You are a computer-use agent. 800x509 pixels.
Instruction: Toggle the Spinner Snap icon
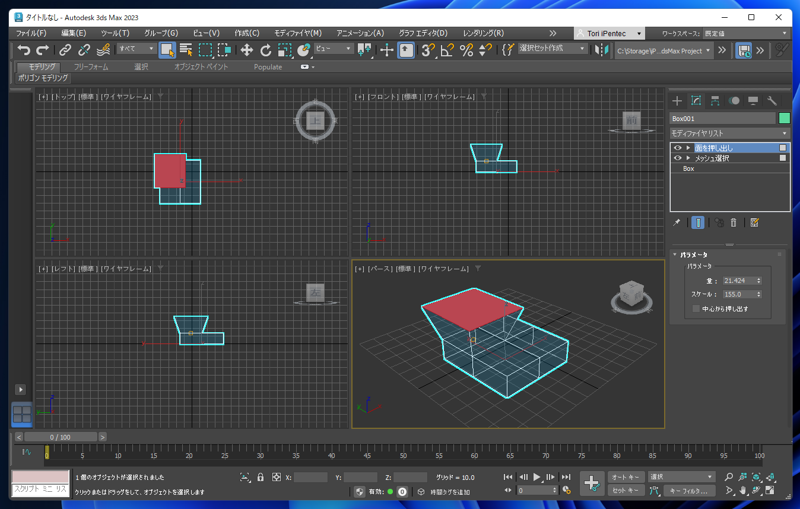(485, 50)
